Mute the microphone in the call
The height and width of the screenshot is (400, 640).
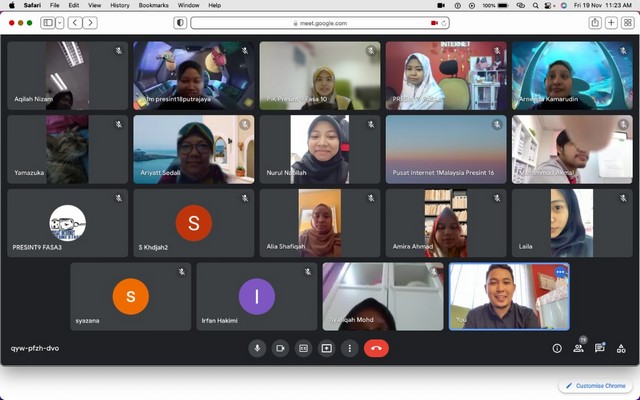tap(257, 348)
